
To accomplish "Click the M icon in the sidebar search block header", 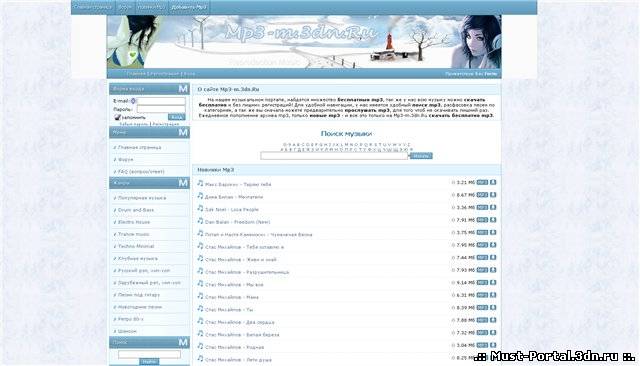I will (x=183, y=342).
